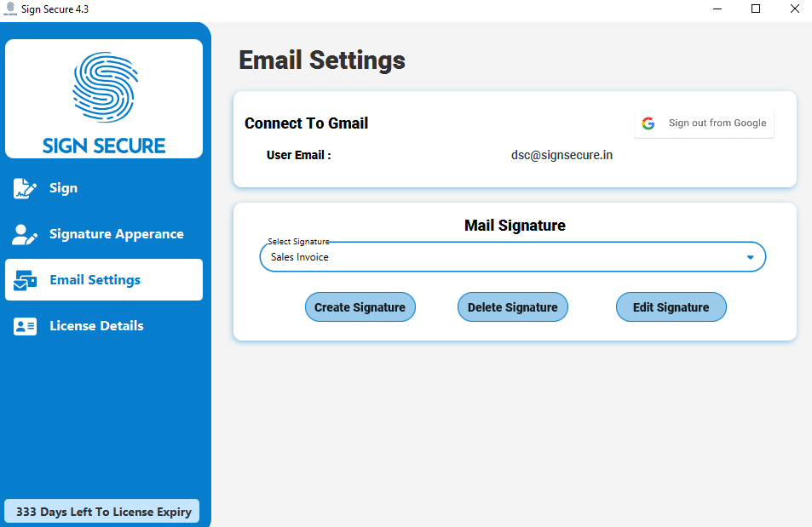Click the Sign Secure fingerprint logo
812x527 pixels.
[105, 87]
